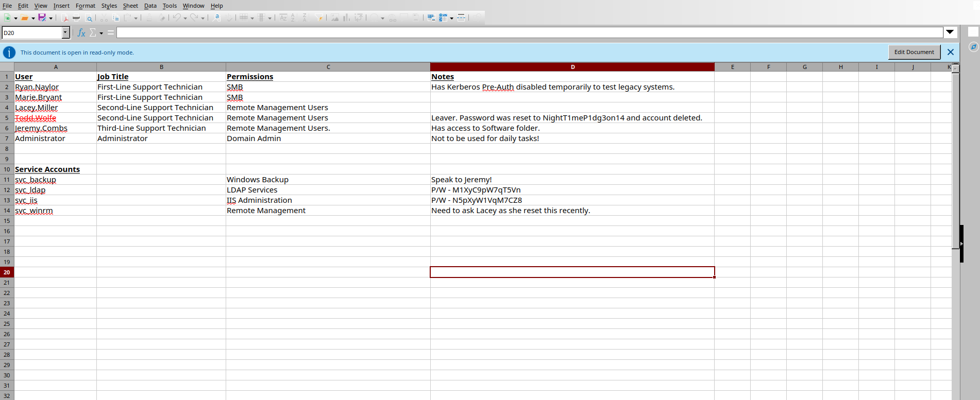This screenshot has height=400, width=980.
Task: Open the dropdown arrow beside Sum
Action: coord(102,33)
